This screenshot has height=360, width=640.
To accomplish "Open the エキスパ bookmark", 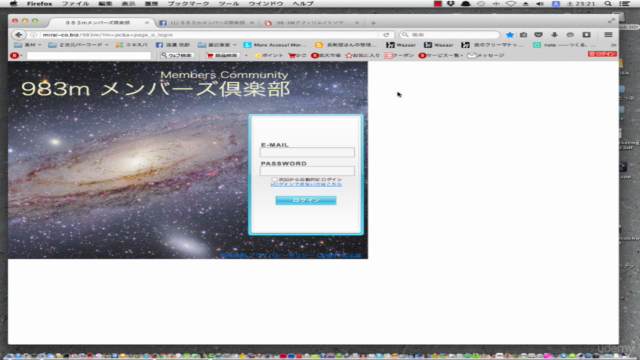I will click(x=131, y=45).
